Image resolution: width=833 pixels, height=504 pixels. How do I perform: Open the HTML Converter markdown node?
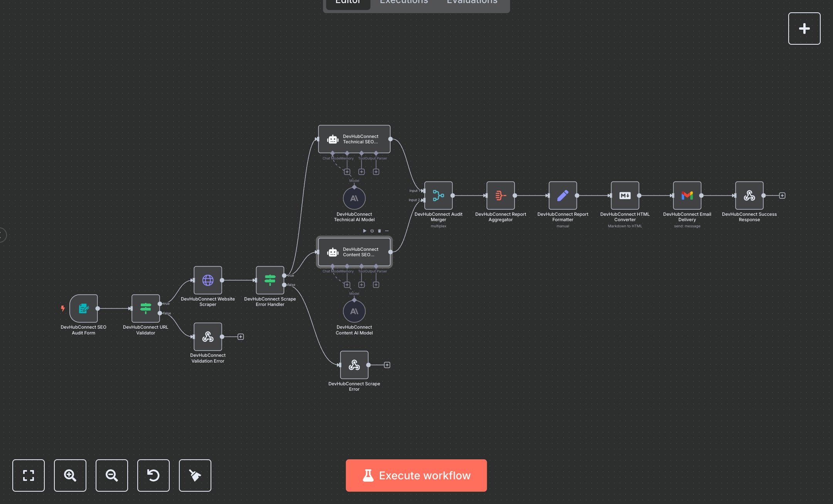point(625,196)
